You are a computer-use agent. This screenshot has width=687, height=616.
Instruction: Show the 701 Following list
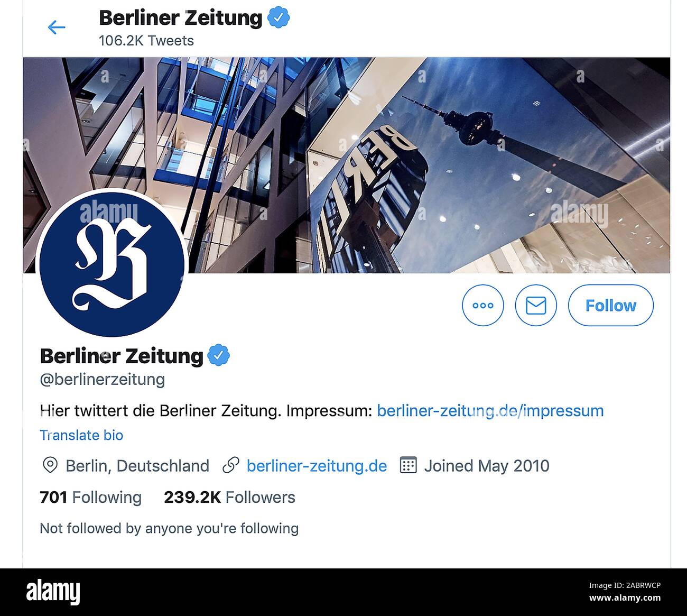(91, 497)
